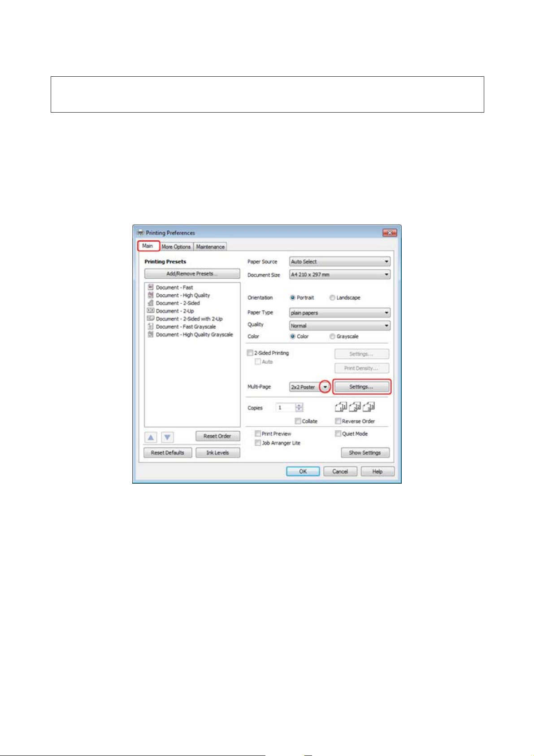Click the Document - 2-Up preset icon
This screenshot has height=756, width=534.
[x=151, y=310]
